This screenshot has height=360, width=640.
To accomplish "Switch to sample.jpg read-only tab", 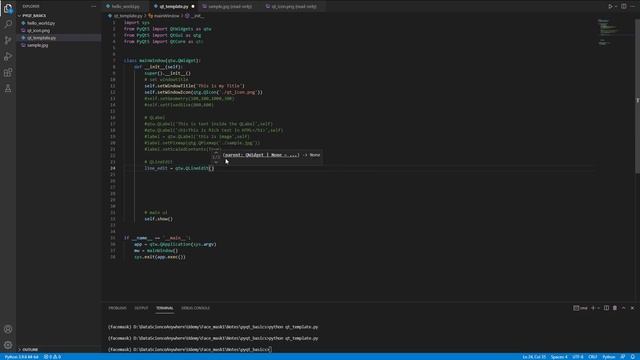I will [230, 7].
